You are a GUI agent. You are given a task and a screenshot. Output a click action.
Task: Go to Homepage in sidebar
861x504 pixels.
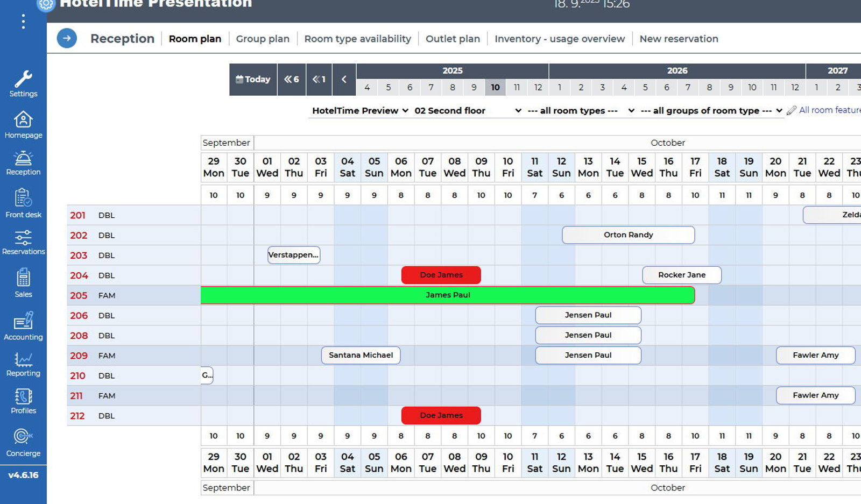[x=23, y=124]
